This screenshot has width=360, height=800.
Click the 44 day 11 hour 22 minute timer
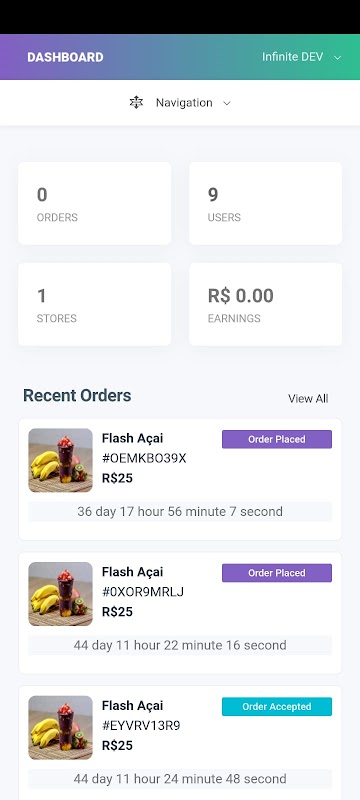180,645
